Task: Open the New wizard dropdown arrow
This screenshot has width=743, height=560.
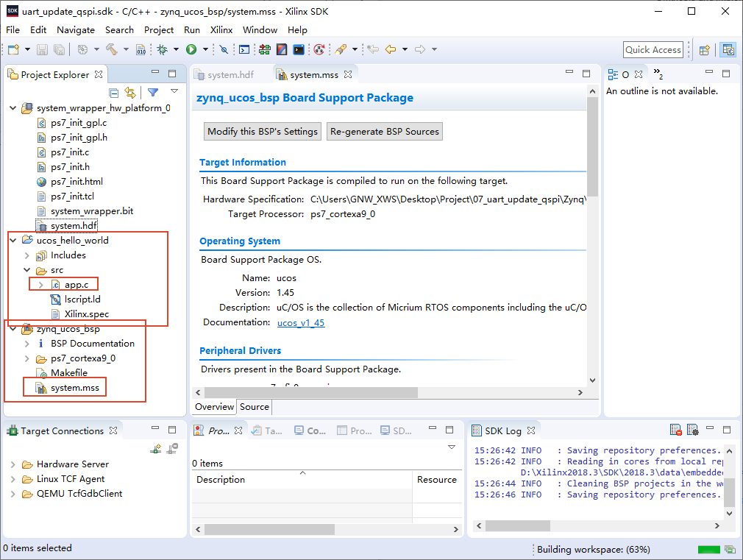Action: click(x=27, y=49)
